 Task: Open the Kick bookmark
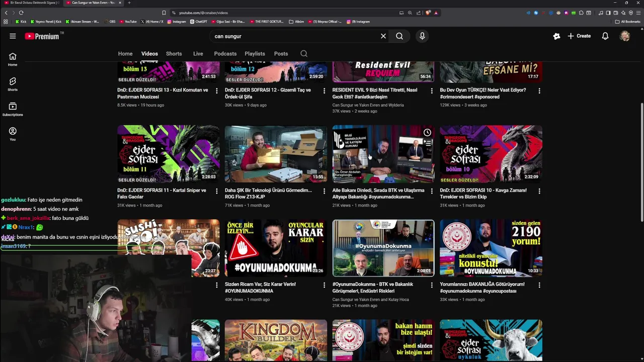(21, 22)
